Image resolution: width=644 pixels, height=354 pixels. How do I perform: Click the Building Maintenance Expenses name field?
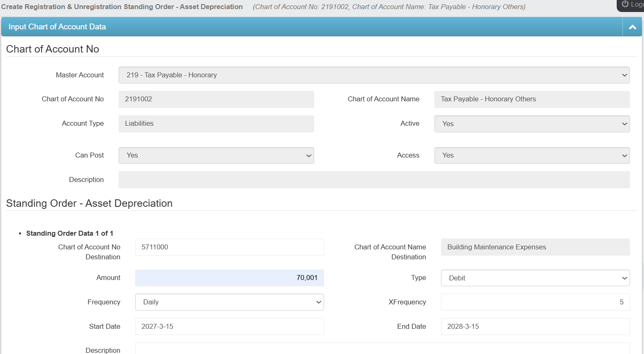coord(535,247)
